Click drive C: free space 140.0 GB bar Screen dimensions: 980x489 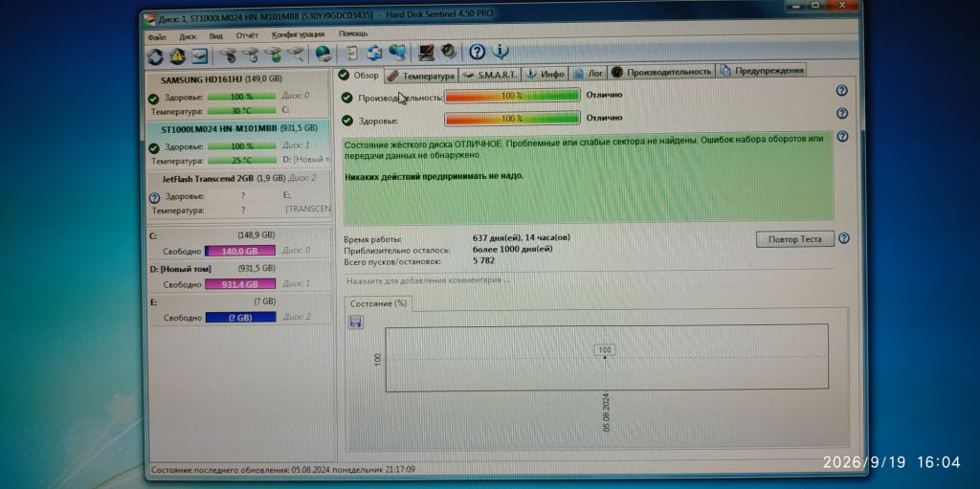[x=240, y=251]
